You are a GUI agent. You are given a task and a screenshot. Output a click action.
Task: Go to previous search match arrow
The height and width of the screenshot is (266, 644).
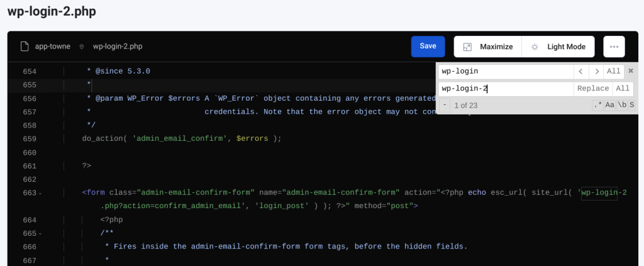[x=581, y=71]
